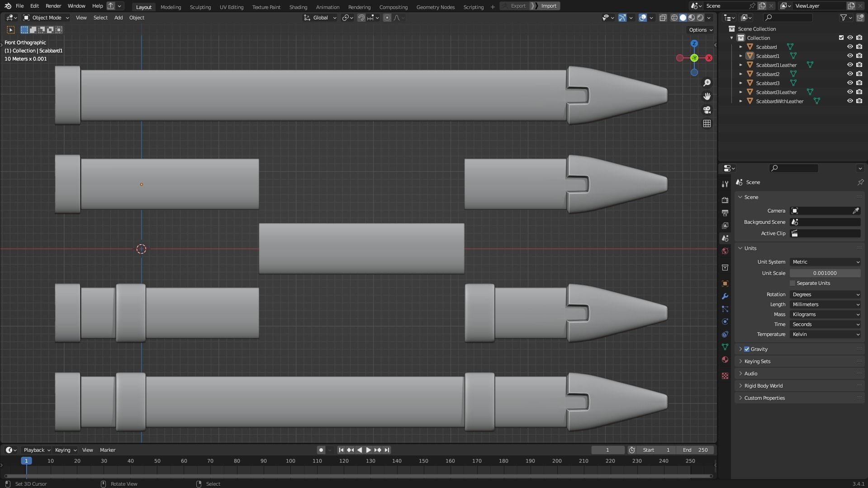Open the Object properties tab

click(x=725, y=284)
